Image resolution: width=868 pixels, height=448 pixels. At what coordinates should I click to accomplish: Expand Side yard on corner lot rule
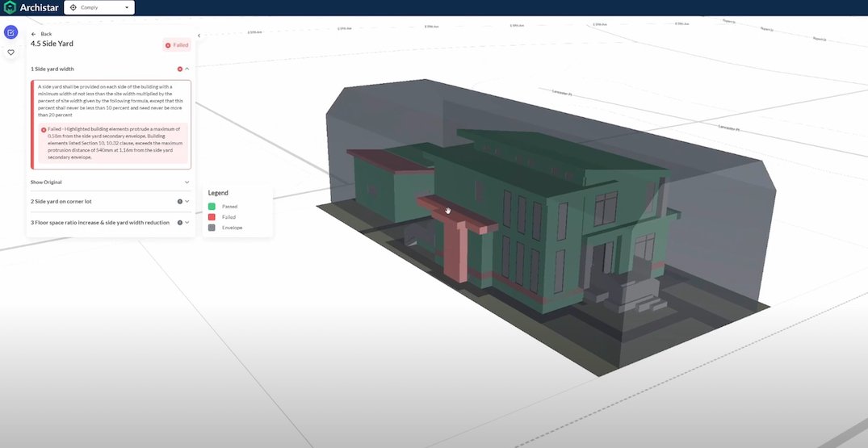pos(187,201)
